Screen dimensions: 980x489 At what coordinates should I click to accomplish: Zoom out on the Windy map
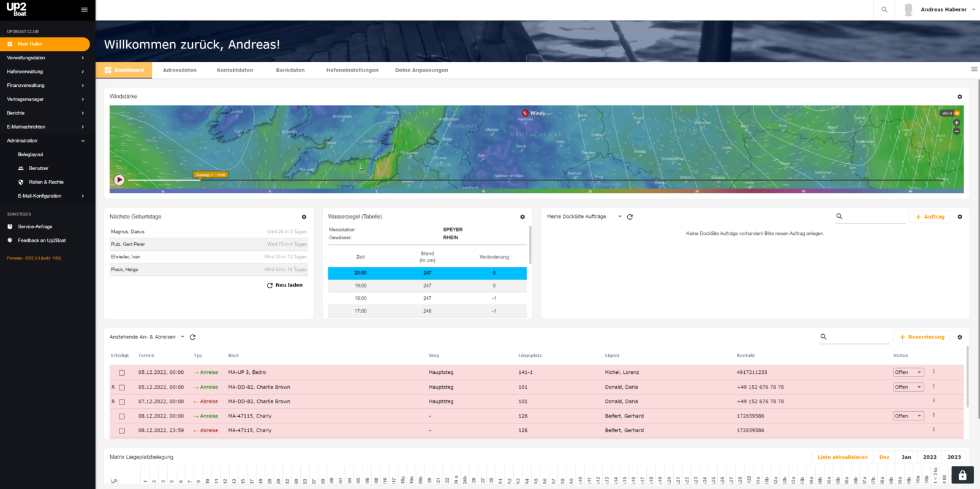[957, 131]
